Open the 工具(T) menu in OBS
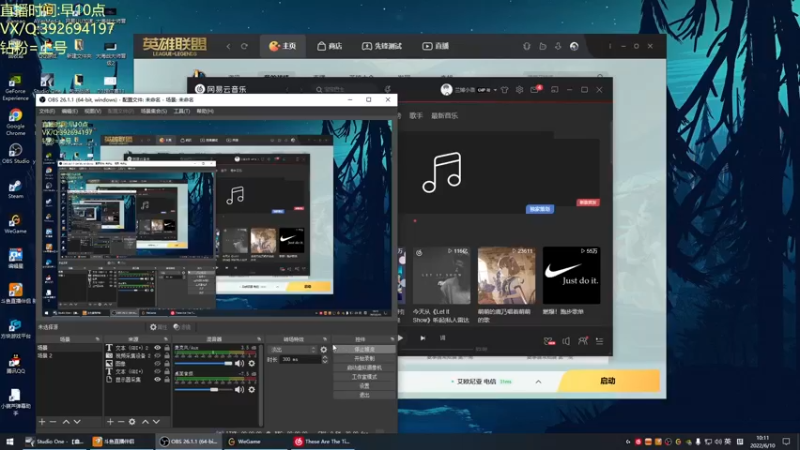 182,111
